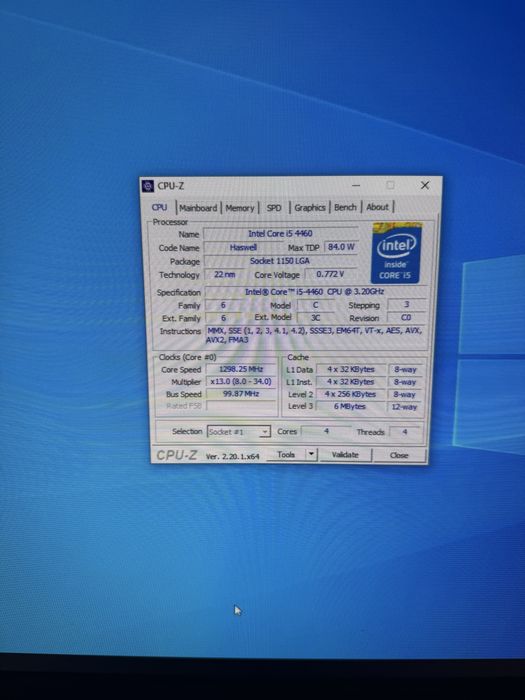The image size is (525, 700).
Task: Click the Level 3 value '6 MBytes'
Action: [350, 407]
